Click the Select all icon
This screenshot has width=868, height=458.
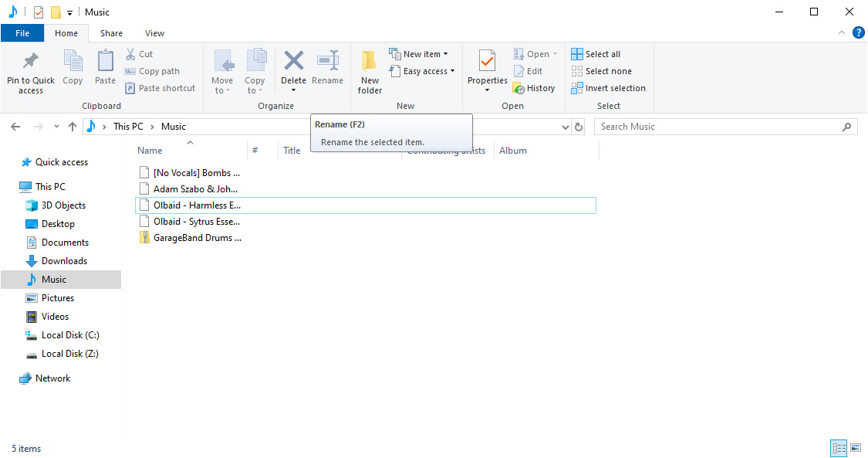[577, 54]
